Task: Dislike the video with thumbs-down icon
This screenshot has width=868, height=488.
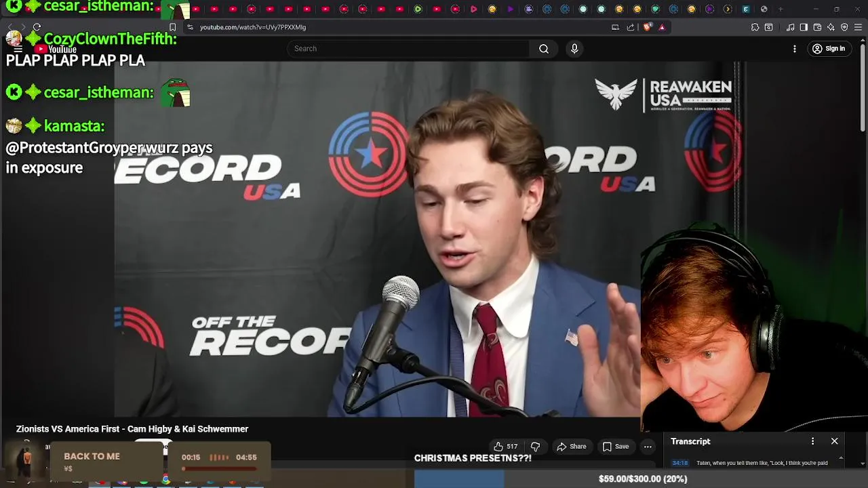Action: point(535,447)
